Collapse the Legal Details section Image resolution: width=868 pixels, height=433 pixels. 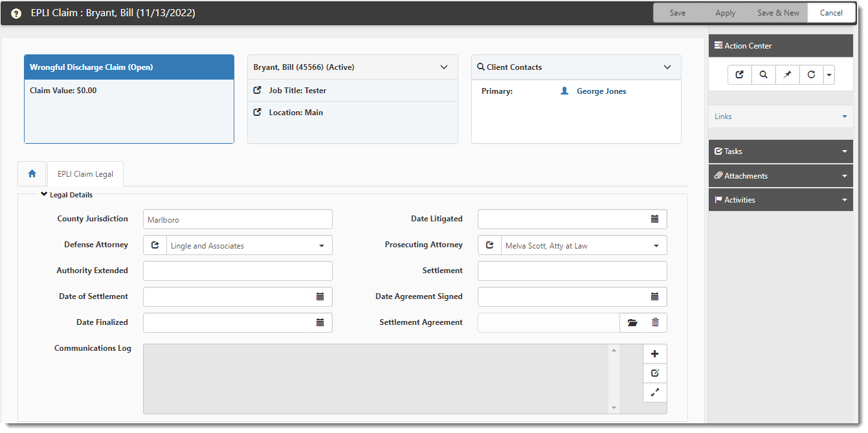[x=44, y=194]
